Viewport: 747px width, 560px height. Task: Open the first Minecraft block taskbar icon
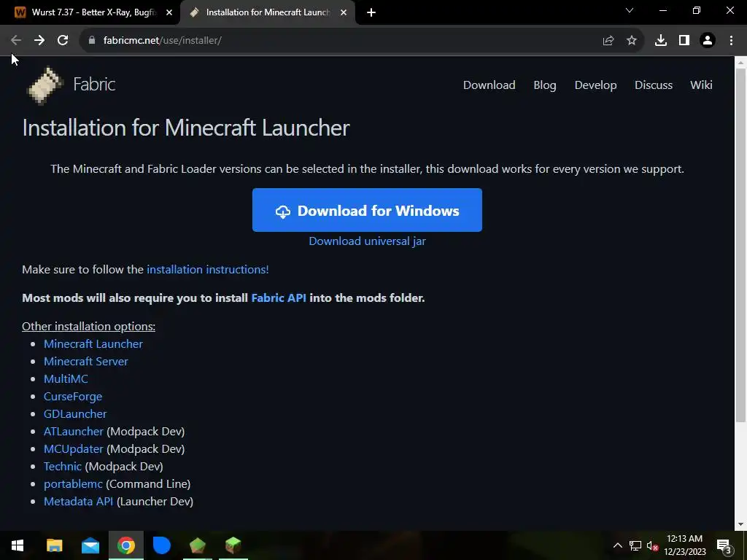197,545
